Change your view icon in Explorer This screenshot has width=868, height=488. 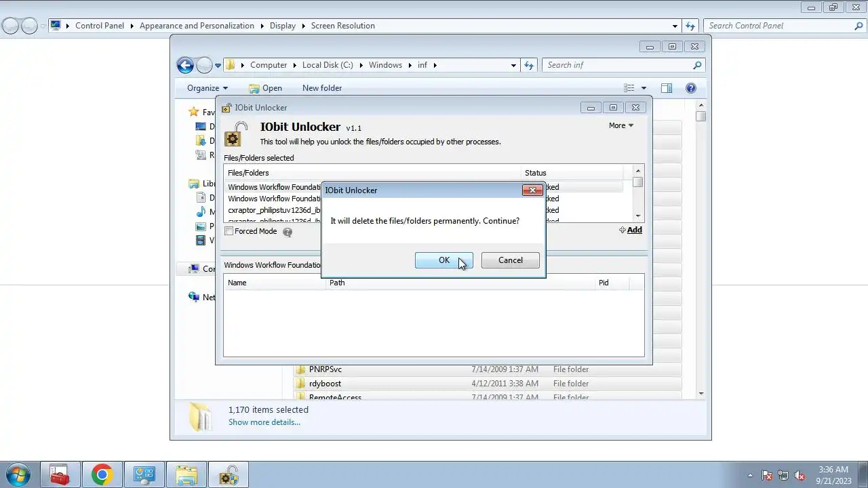629,88
